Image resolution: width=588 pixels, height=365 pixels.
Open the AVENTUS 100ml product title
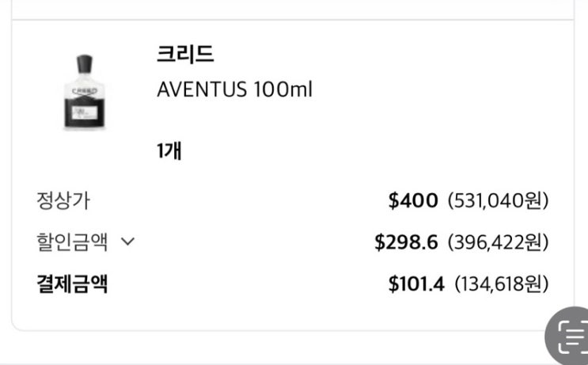[234, 89]
